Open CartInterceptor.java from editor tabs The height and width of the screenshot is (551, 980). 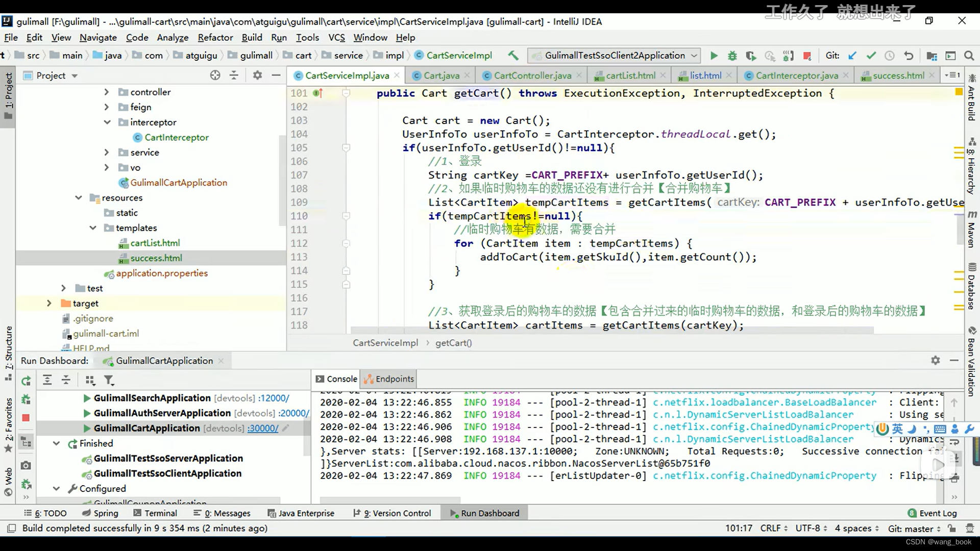(x=796, y=74)
